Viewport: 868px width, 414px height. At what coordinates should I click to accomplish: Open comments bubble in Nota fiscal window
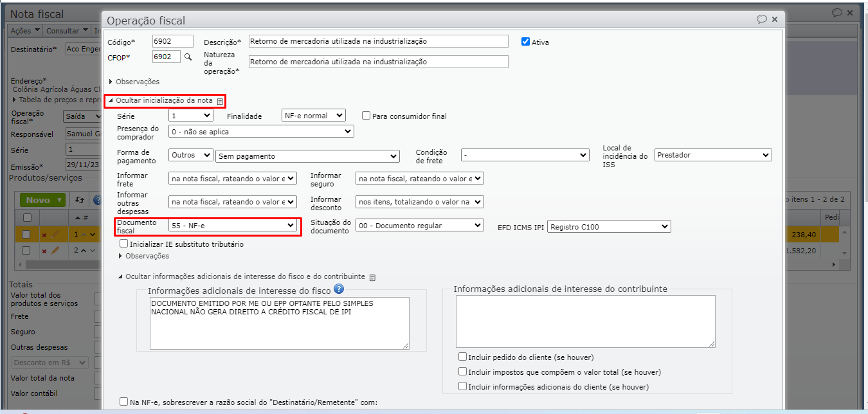(837, 13)
